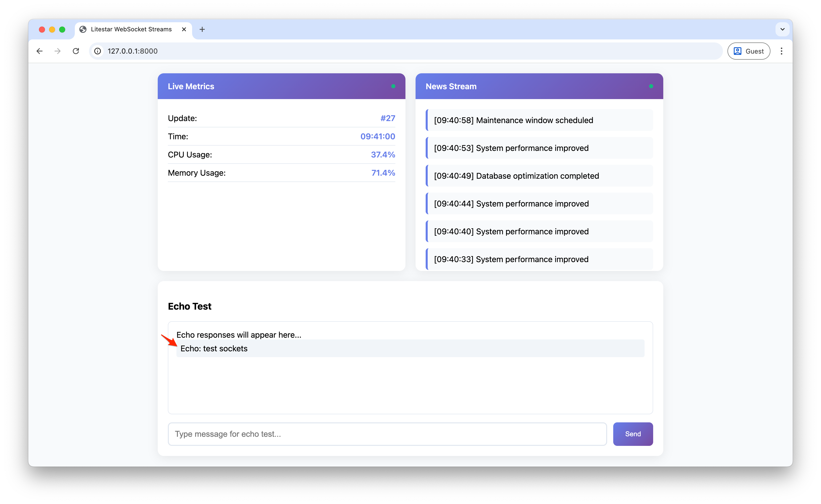Image resolution: width=821 pixels, height=504 pixels.
Task: Reload the page with refresh icon
Action: 76,51
